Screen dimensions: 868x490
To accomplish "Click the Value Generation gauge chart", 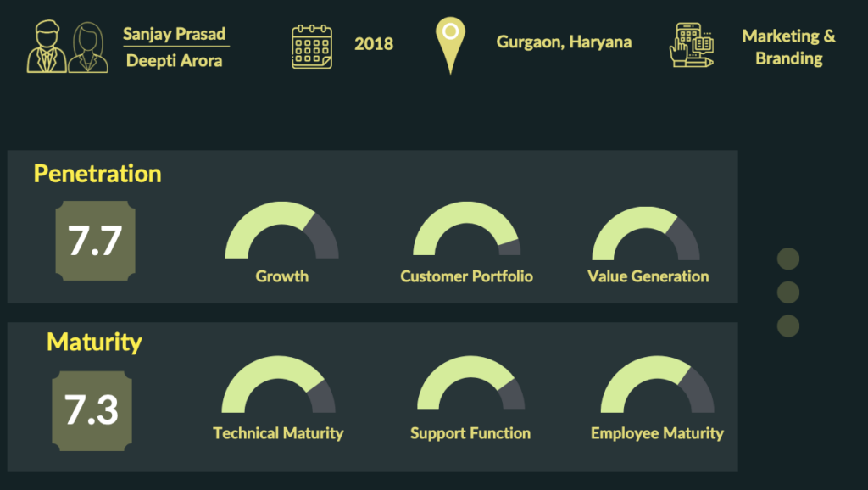I will click(x=646, y=233).
